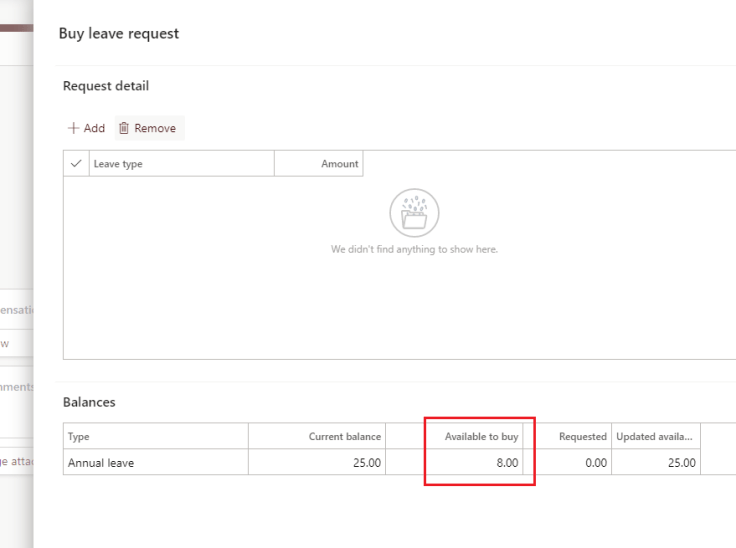Click the plus icon beside Add

pyautogui.click(x=73, y=128)
